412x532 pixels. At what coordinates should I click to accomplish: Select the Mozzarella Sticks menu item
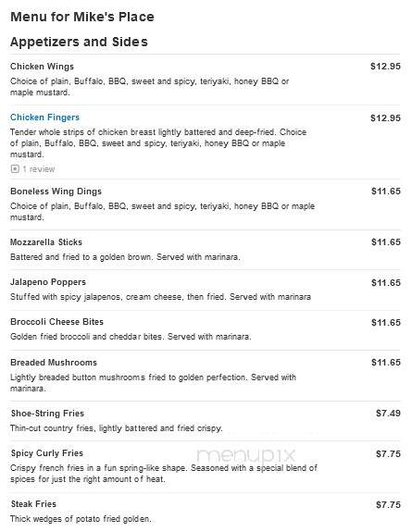pyautogui.click(x=46, y=242)
